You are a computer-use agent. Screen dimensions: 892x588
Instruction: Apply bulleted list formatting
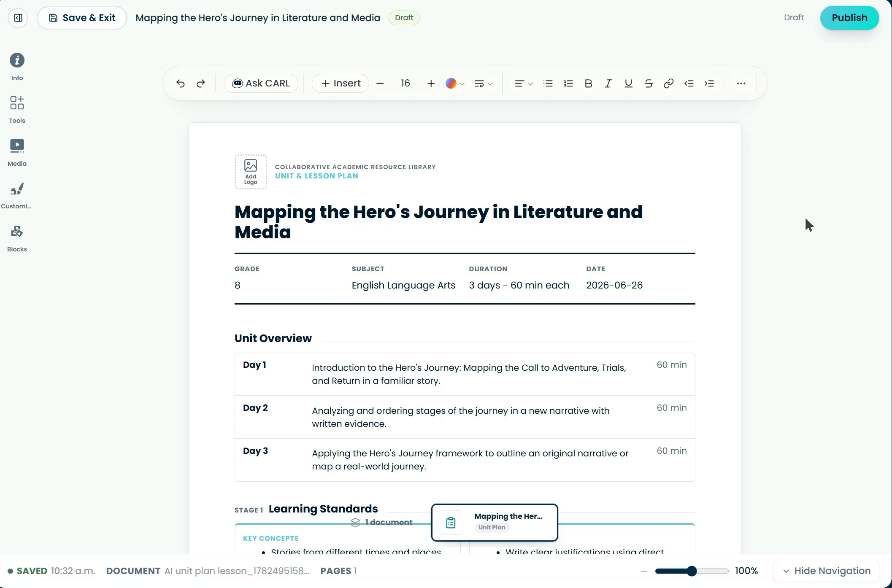coord(548,84)
